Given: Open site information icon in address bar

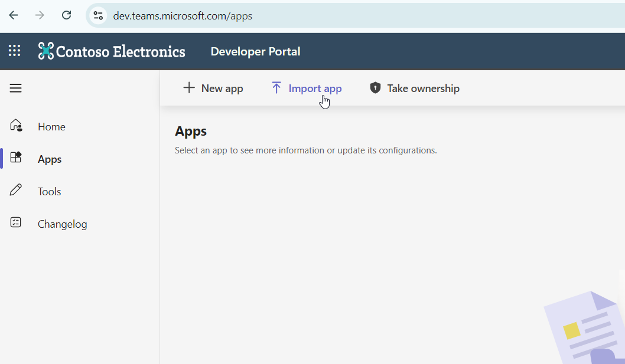Looking at the screenshot, I should point(98,16).
